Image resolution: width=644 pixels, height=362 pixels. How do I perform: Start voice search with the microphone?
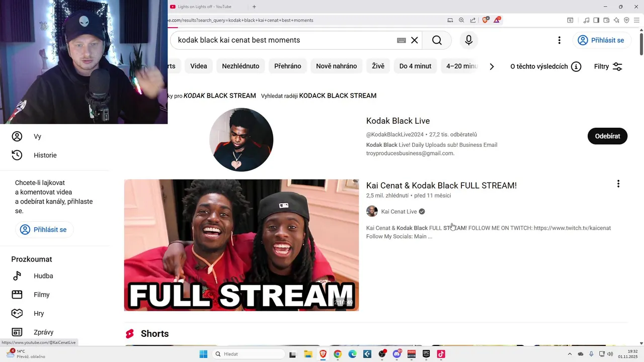click(x=469, y=40)
